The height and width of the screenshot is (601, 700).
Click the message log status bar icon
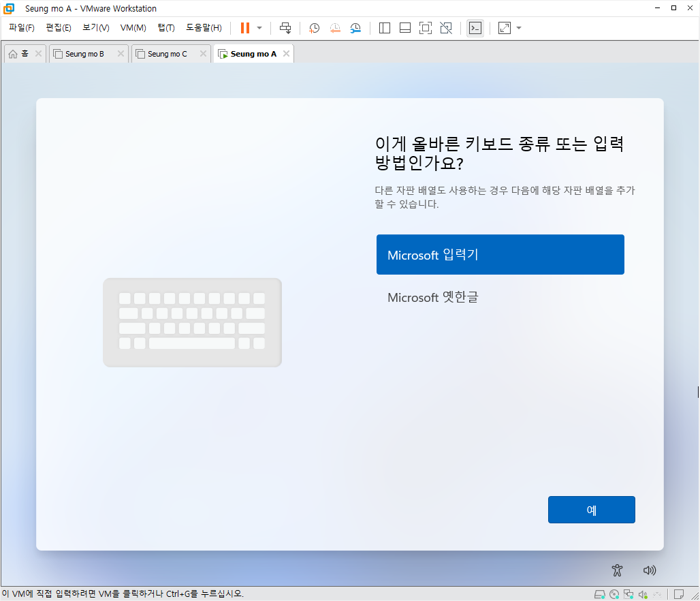[679, 594]
